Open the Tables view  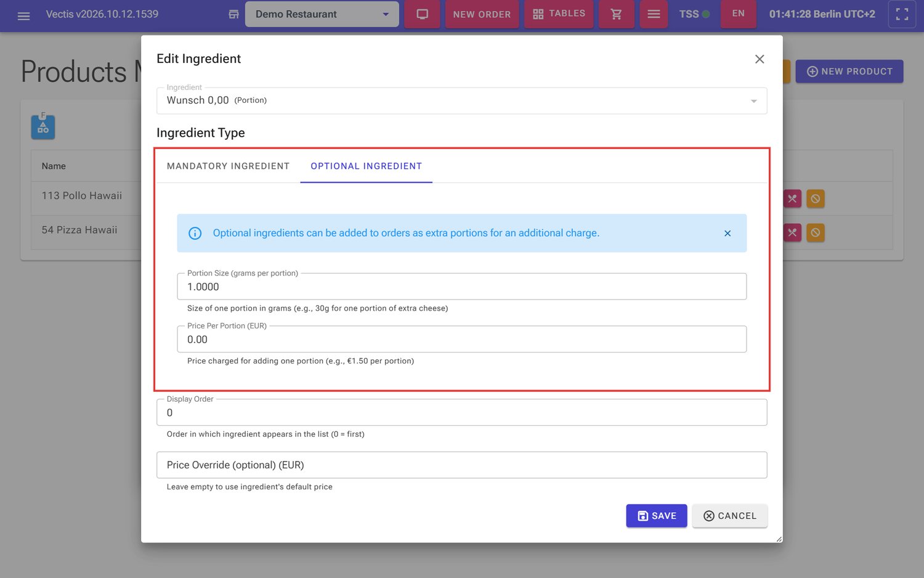pos(559,14)
